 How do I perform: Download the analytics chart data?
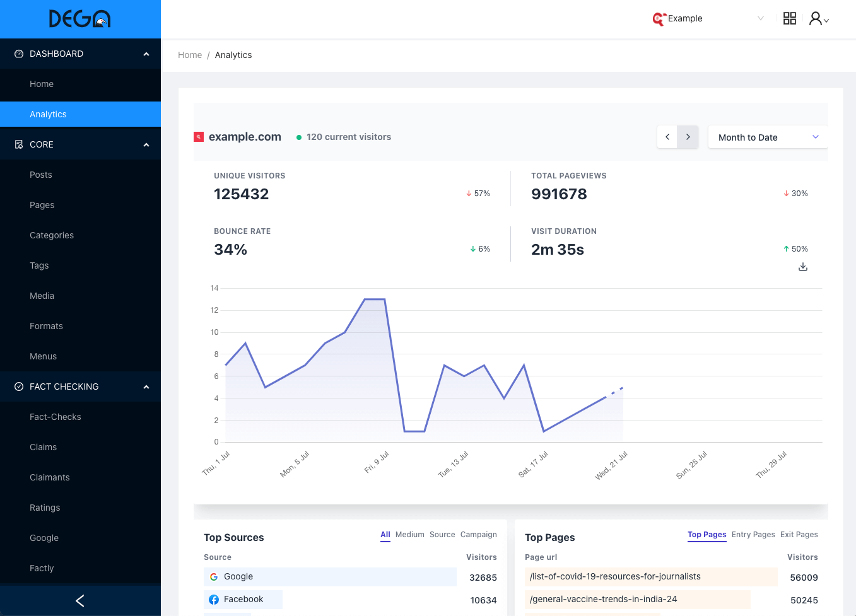[802, 267]
